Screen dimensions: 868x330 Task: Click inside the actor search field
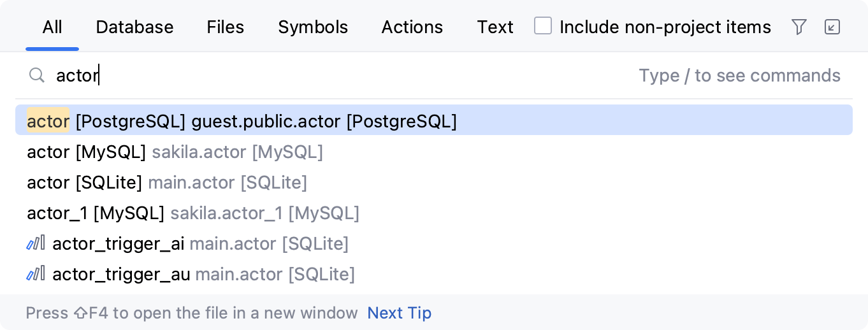319,76
